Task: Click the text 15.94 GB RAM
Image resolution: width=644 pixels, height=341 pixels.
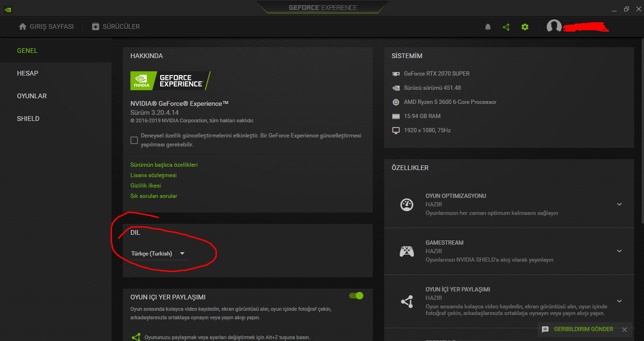Action: pyautogui.click(x=422, y=116)
